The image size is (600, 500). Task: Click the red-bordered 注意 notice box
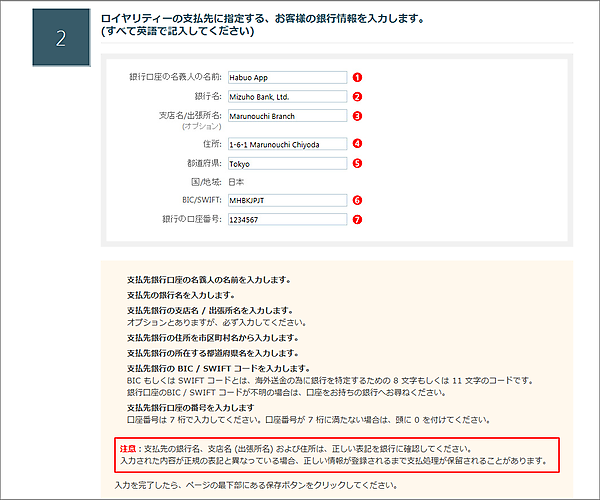335,455
